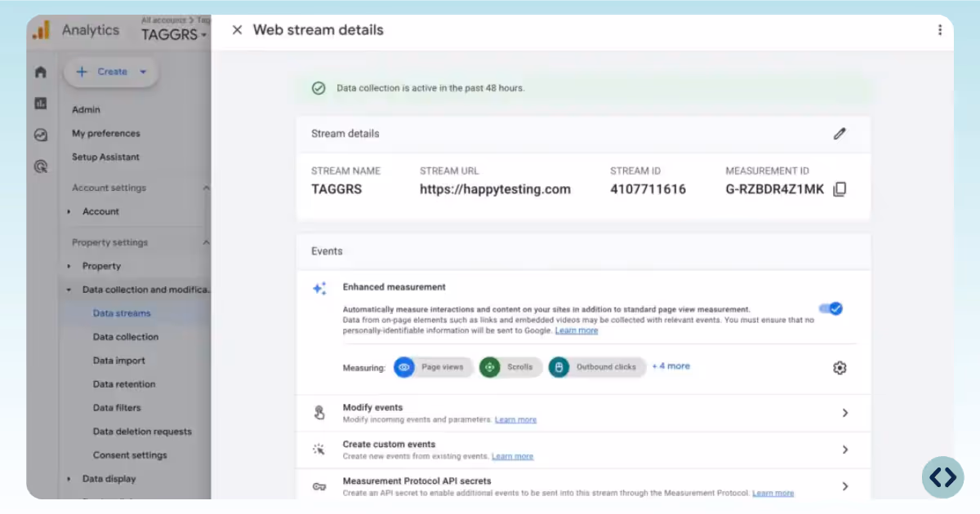Select Data import in sidebar
The height and width of the screenshot is (514, 980).
(x=119, y=361)
